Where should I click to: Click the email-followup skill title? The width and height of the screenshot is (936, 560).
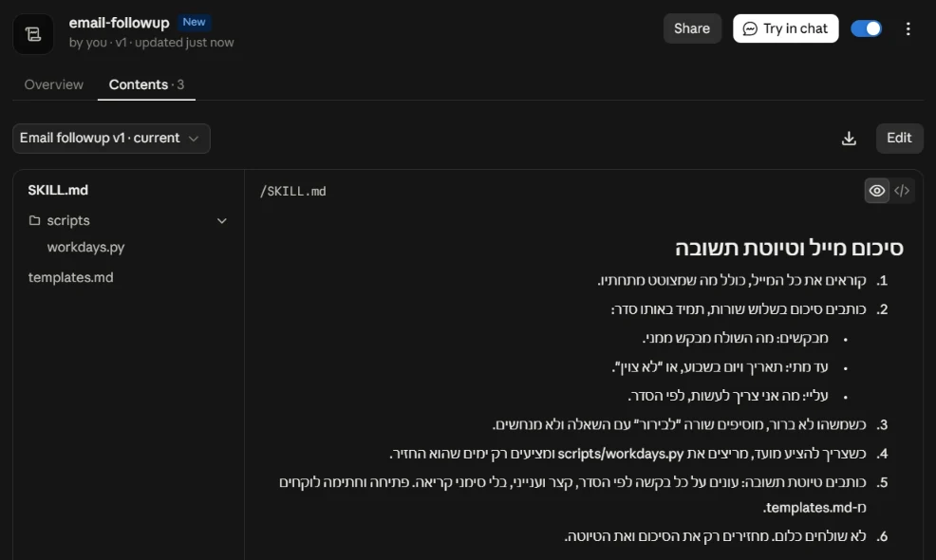tap(119, 23)
